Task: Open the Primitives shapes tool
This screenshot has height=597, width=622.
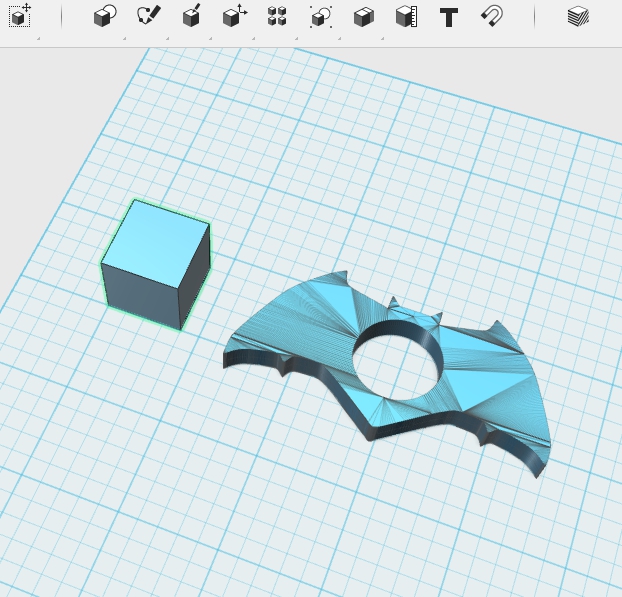Action: coord(105,16)
